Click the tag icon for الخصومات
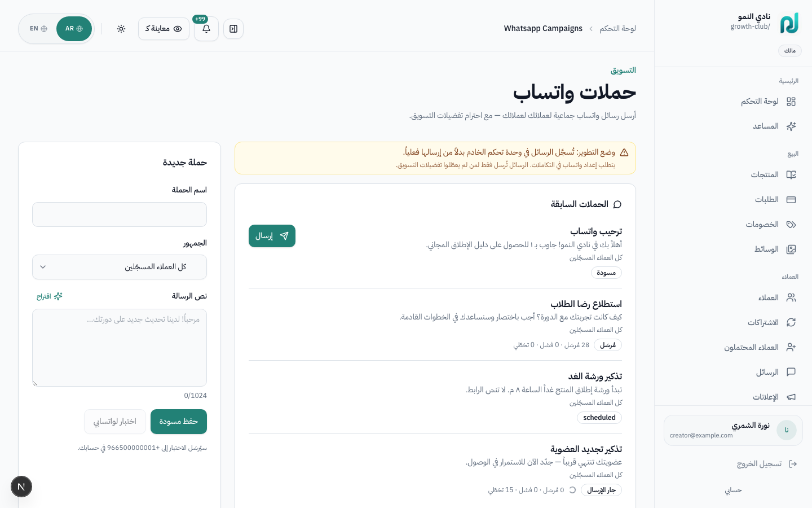Screen dimensions: 812x508 [791, 225]
